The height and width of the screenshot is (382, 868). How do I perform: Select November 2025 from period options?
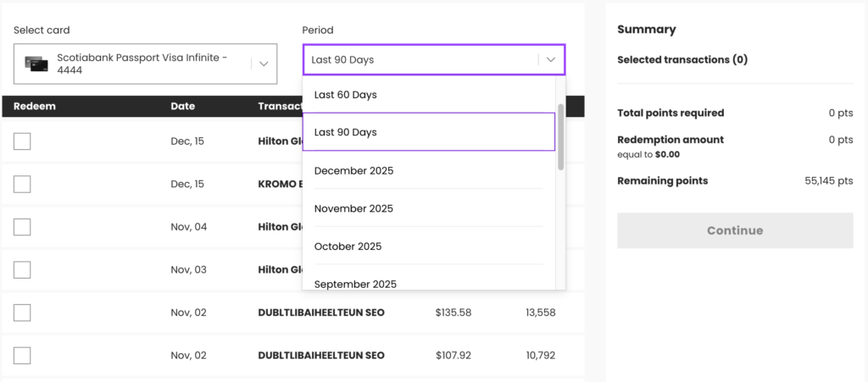[353, 208]
